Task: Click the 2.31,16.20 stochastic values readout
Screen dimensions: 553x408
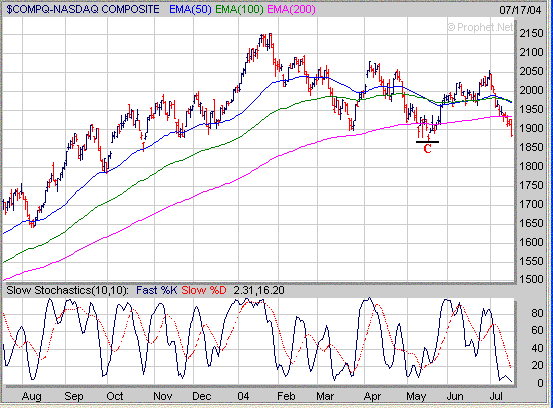Action: [259, 290]
